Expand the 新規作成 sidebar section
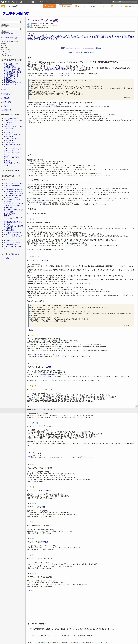The image size is (138, 644). (5, 94)
